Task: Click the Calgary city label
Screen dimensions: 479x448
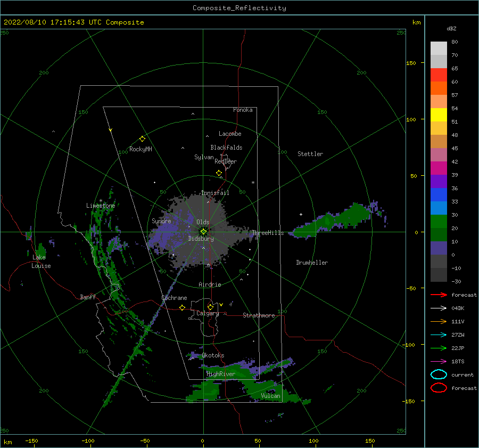Action: click(208, 313)
